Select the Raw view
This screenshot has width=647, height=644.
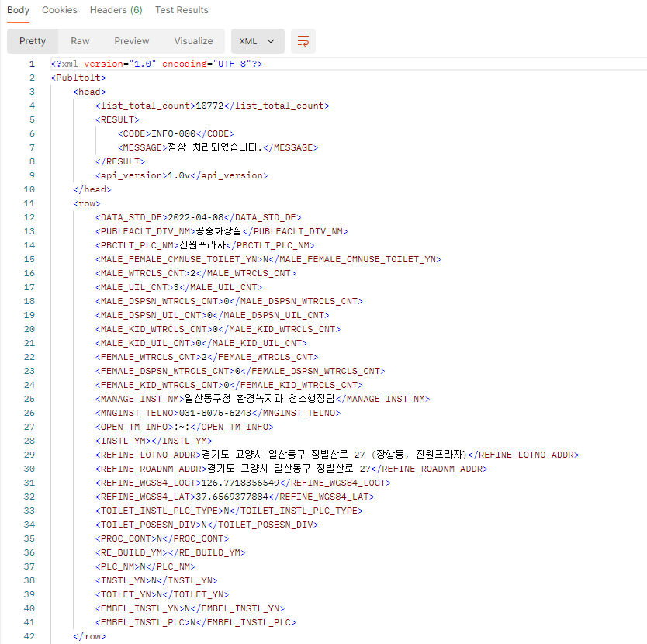pos(80,41)
